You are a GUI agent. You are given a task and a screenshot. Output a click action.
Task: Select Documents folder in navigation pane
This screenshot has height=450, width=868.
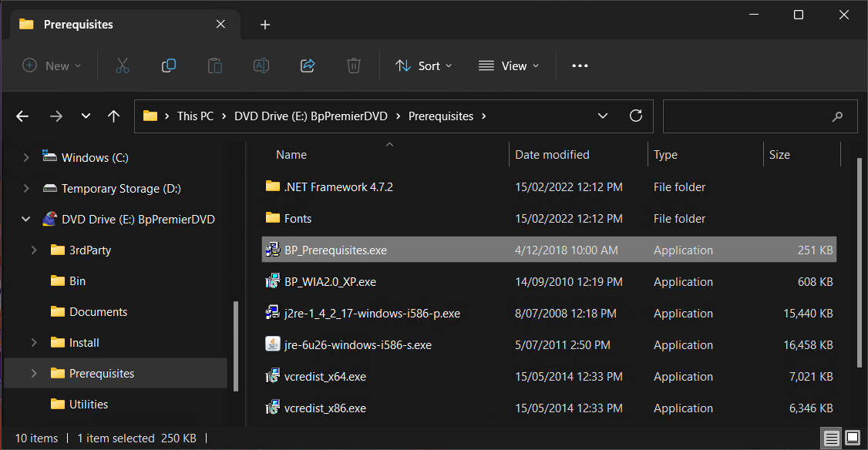point(97,311)
